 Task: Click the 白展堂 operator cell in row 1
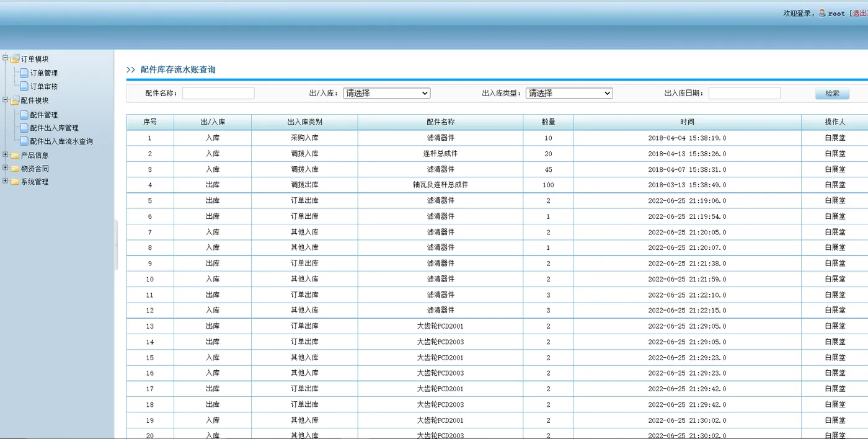835,138
